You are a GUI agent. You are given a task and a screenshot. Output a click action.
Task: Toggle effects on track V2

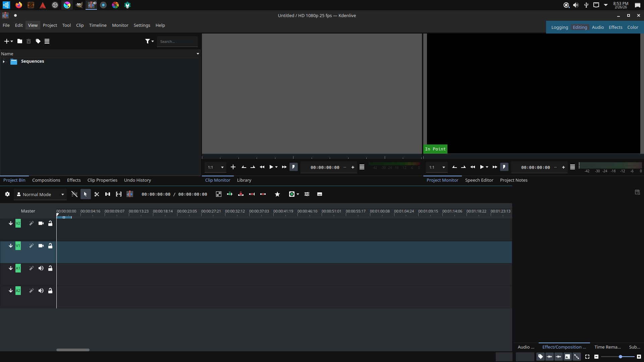pos(32,224)
